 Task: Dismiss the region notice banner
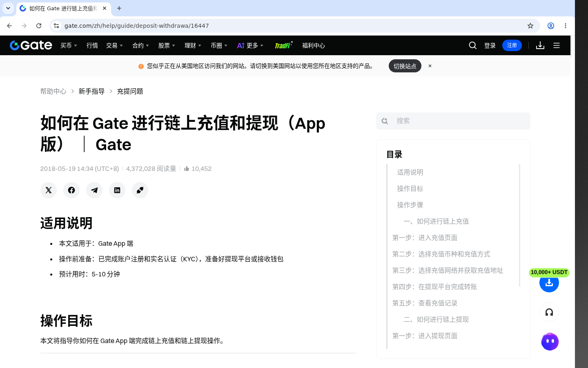(x=430, y=66)
